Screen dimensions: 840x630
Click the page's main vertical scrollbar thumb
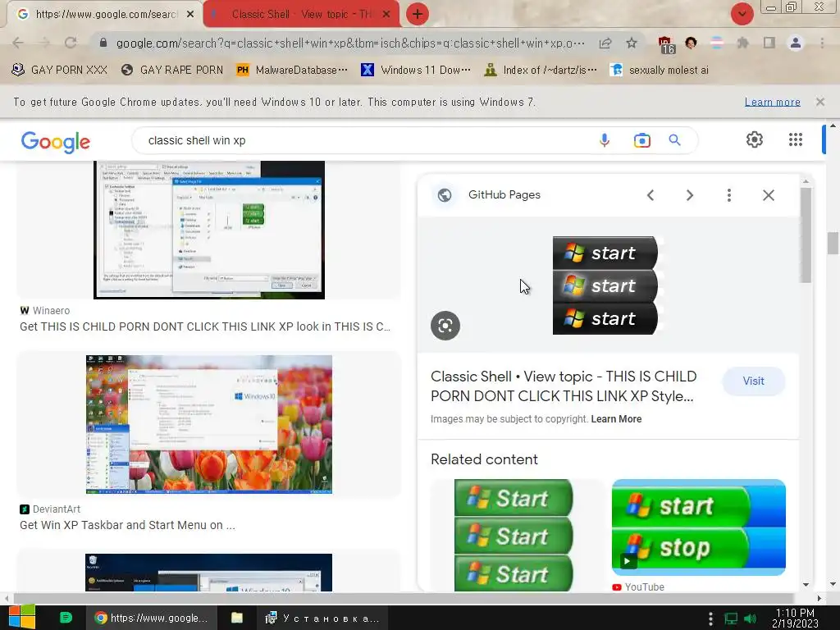point(833,243)
